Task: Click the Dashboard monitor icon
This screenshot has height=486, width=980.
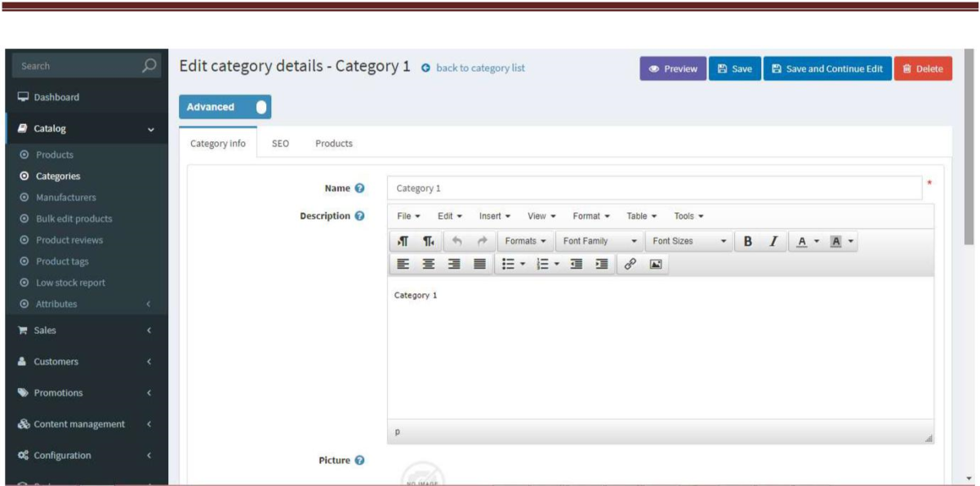Action: click(x=23, y=97)
